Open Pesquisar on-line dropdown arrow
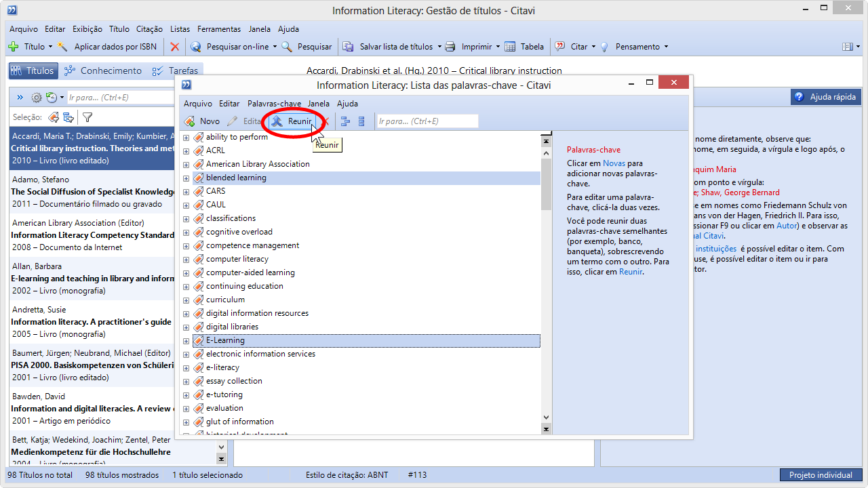 pos(275,47)
